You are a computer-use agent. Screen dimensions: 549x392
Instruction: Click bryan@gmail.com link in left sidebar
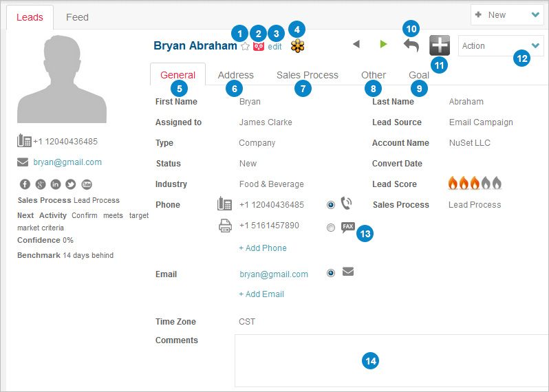67,162
